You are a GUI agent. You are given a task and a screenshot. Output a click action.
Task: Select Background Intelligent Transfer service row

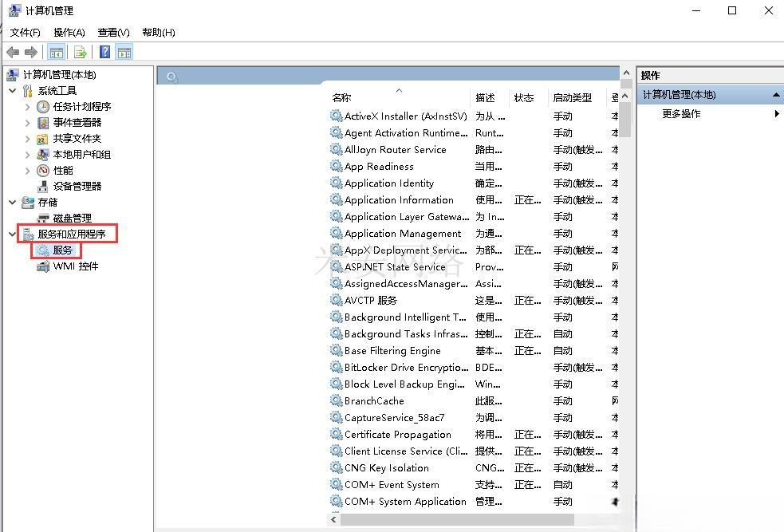point(474,317)
